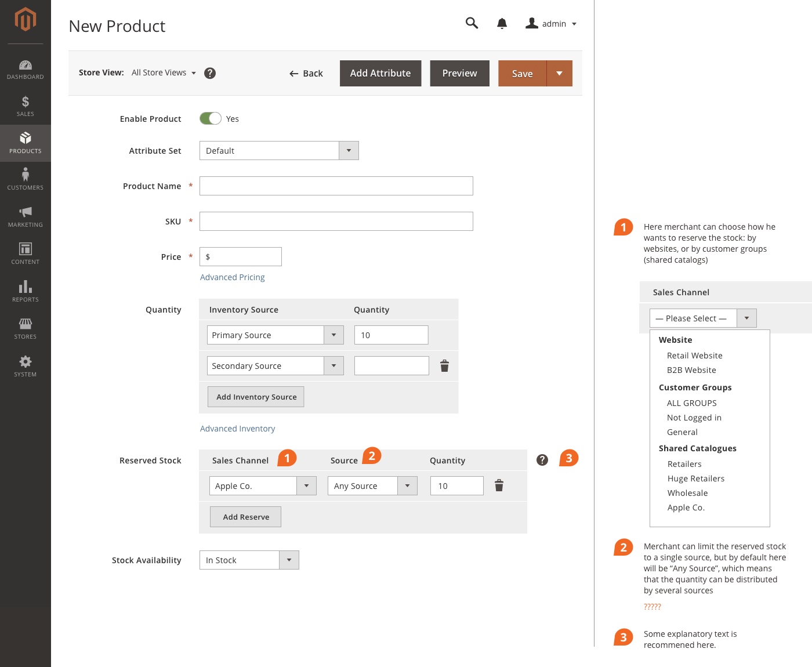The image size is (812, 667).
Task: Open Marketing from the sidebar
Action: pyautogui.click(x=26, y=217)
